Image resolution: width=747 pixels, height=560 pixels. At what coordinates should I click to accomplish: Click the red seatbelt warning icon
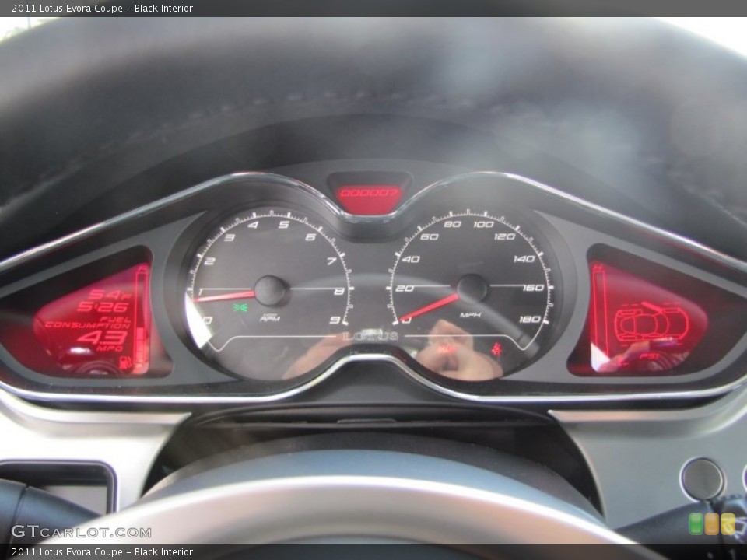[x=497, y=348]
